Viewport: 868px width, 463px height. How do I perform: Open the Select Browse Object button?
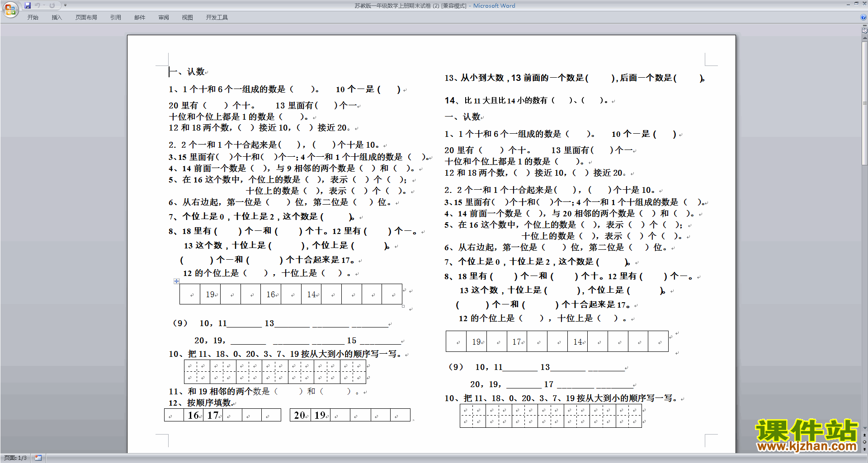[x=864, y=442]
